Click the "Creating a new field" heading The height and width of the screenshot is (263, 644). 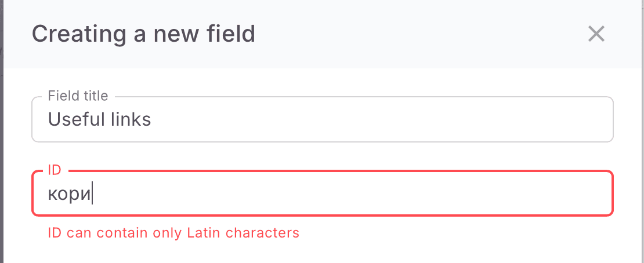[x=143, y=34]
